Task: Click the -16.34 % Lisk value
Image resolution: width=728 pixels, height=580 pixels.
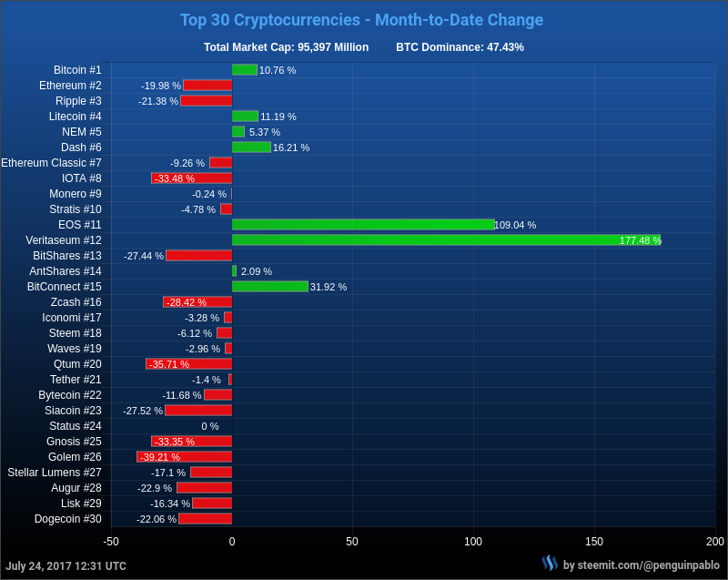Action: 170,504
